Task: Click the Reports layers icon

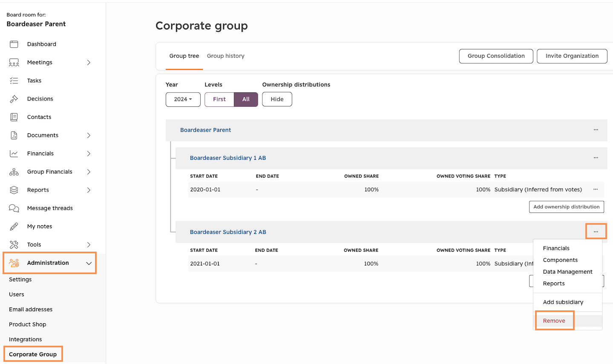Action: (x=14, y=190)
